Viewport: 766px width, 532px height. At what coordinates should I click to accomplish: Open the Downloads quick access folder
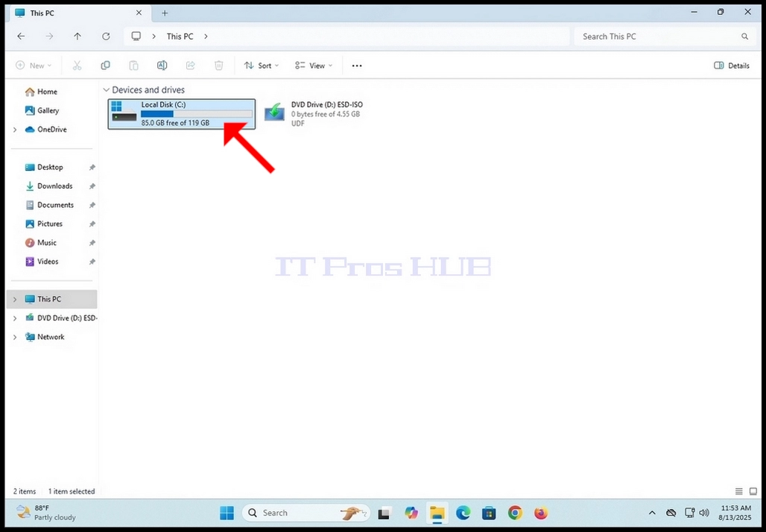(54, 186)
